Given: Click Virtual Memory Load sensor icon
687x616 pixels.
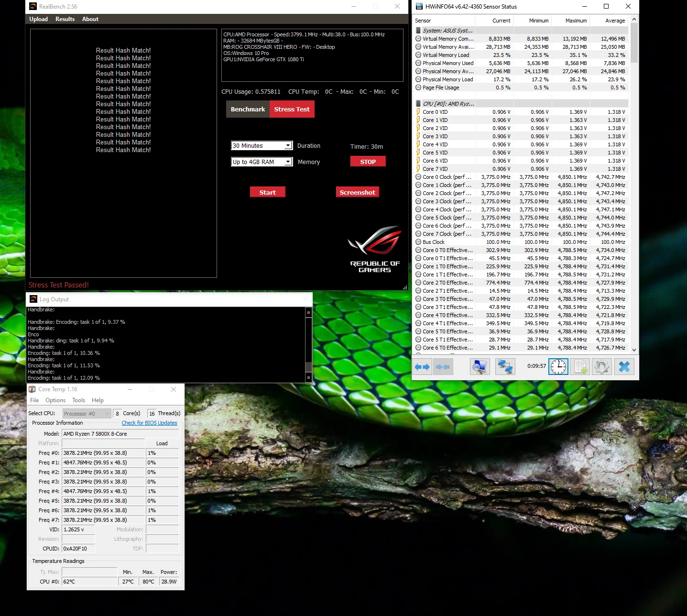Looking at the screenshot, I should click(418, 55).
